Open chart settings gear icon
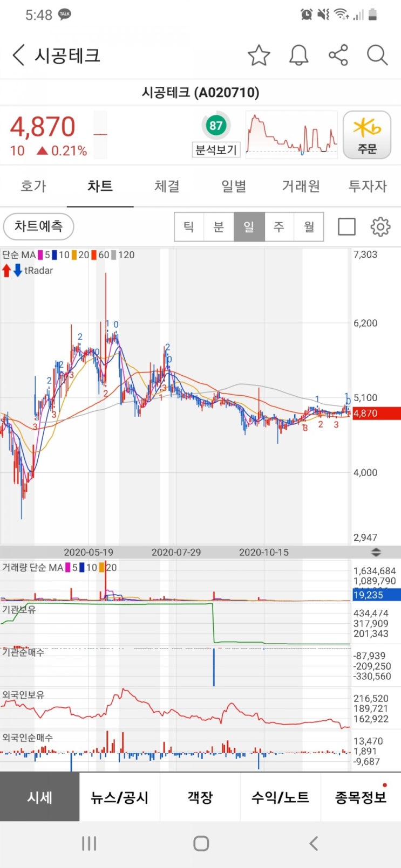 [380, 227]
